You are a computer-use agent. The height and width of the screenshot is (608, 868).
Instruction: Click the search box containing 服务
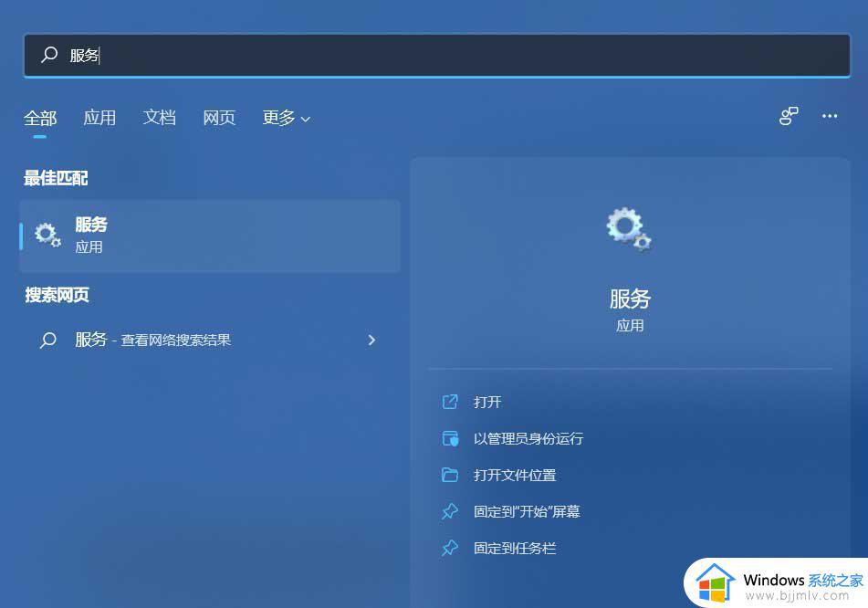pyautogui.click(x=437, y=56)
